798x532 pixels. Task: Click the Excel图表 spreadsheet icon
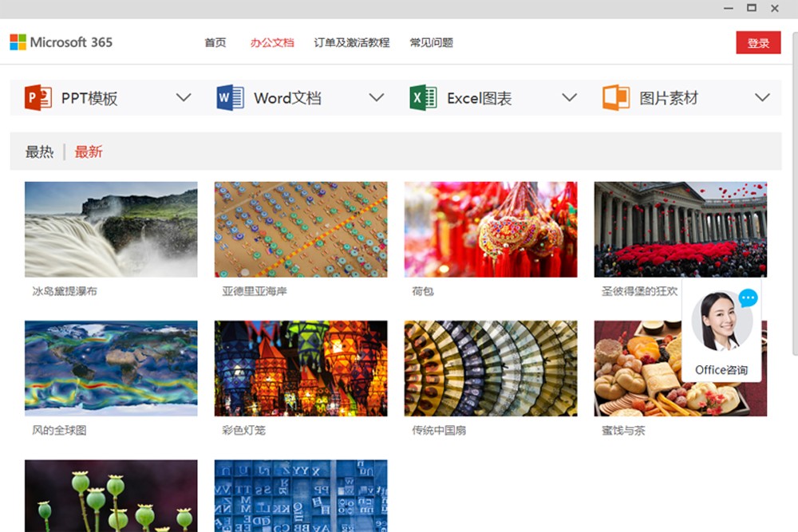point(423,97)
